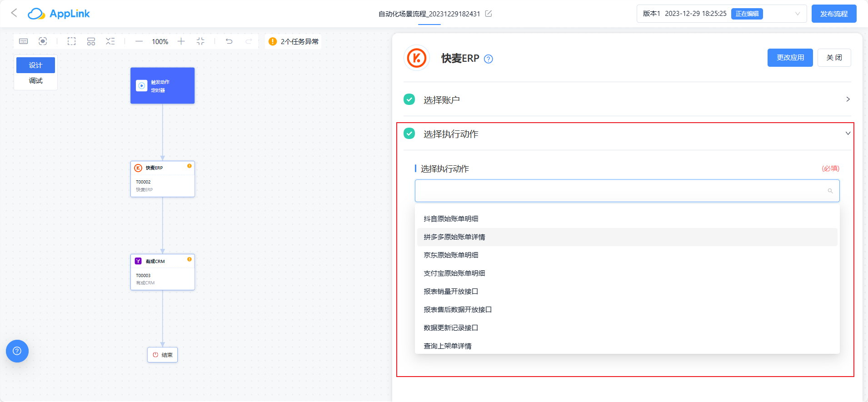Viewport: 868px width, 402px height.
Task: Collapse the 选择执行动作 section chevron
Action: [x=848, y=133]
